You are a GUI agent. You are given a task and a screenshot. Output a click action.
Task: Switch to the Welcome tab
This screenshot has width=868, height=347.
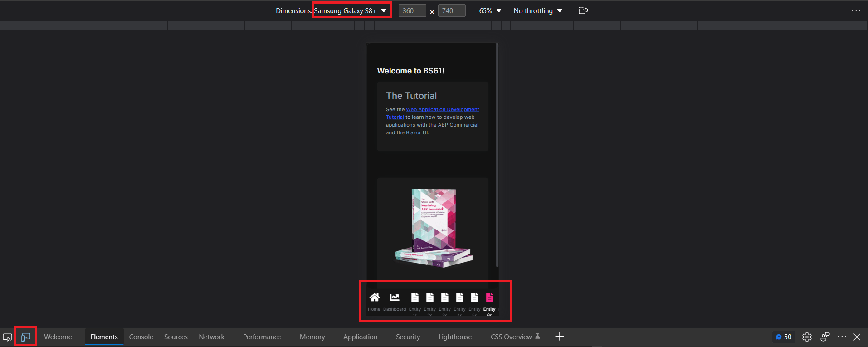click(x=58, y=337)
